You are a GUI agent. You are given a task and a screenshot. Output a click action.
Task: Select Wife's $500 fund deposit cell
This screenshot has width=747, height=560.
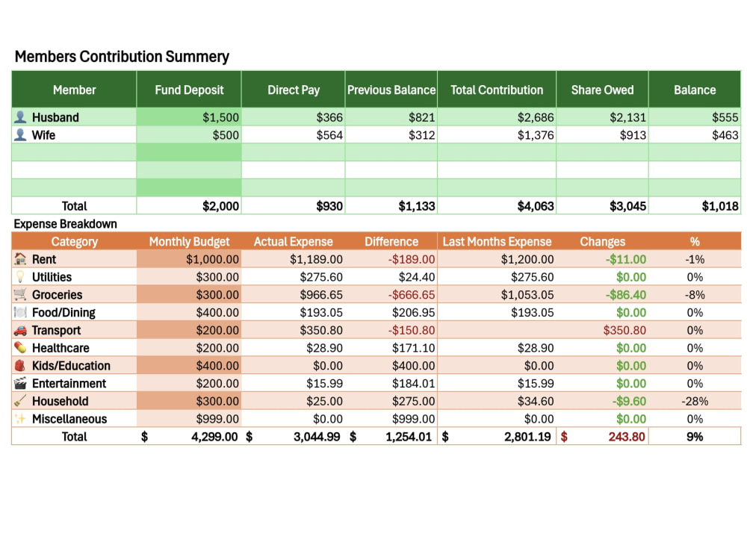189,134
